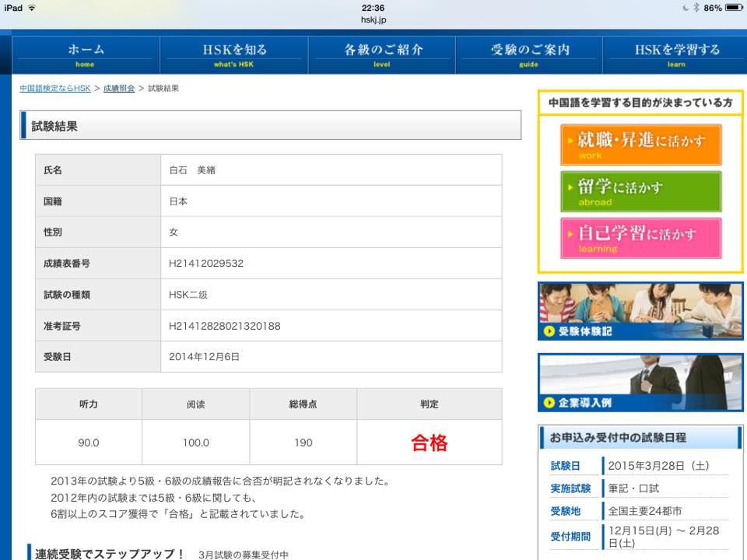
Task: Select the 准考証号 value H21412828021320188
Action: point(225,326)
